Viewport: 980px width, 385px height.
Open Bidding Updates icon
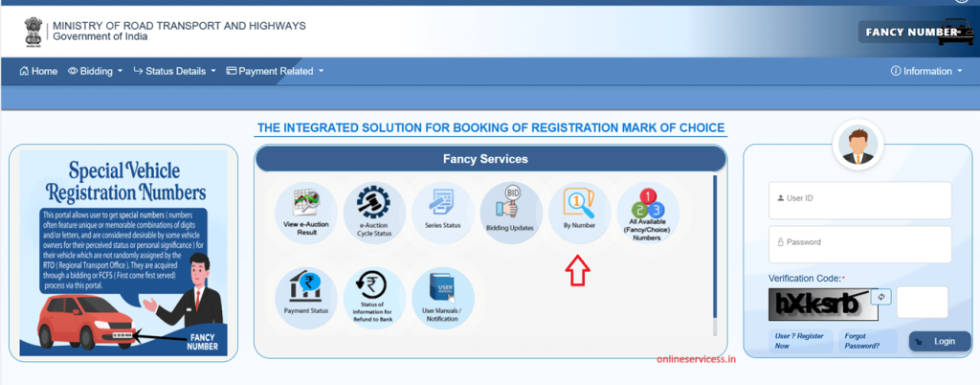pyautogui.click(x=511, y=213)
